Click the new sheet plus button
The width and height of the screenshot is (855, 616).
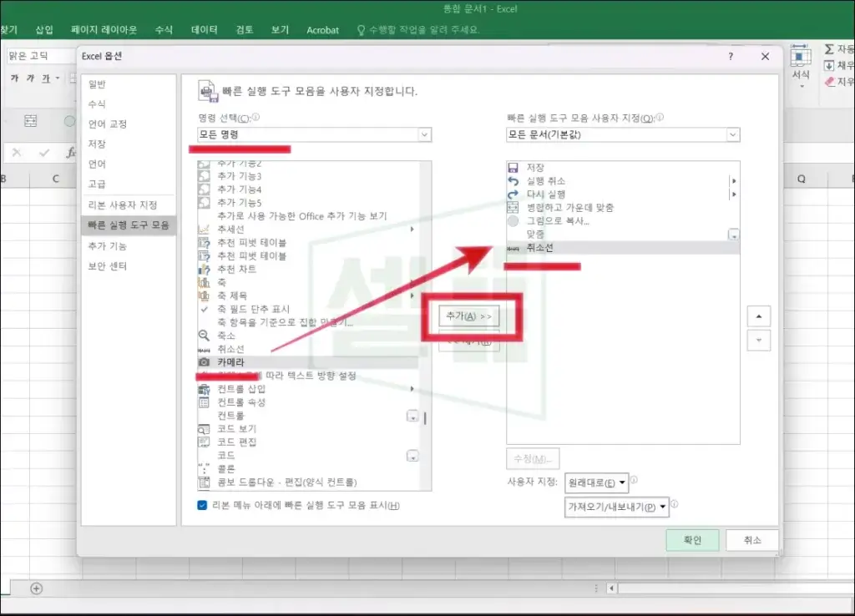point(37,588)
